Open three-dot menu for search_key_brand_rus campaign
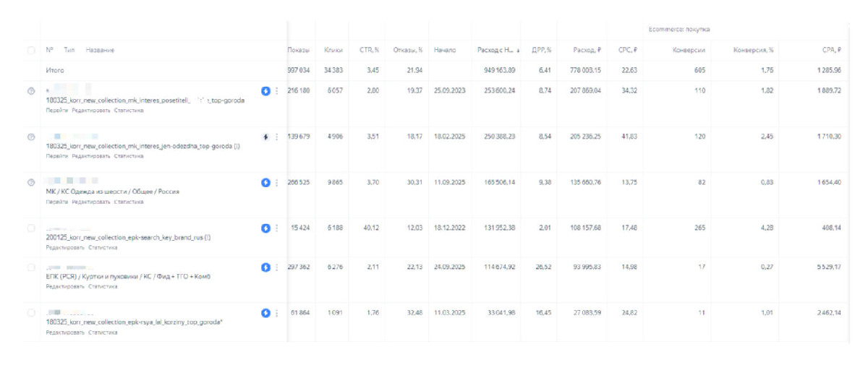Viewport: 868px width, 365px height. pos(276,228)
